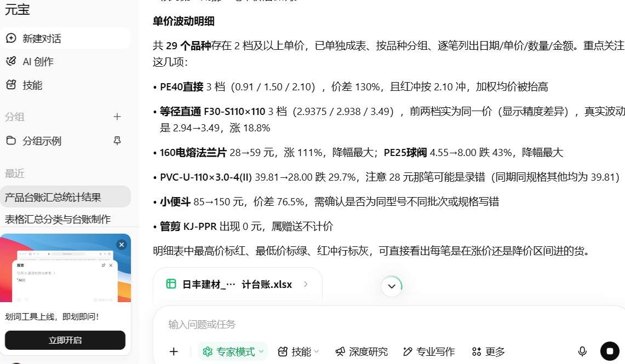Click the AI 创作 icon
Image resolution: width=625 pixels, height=364 pixels.
(x=11, y=61)
